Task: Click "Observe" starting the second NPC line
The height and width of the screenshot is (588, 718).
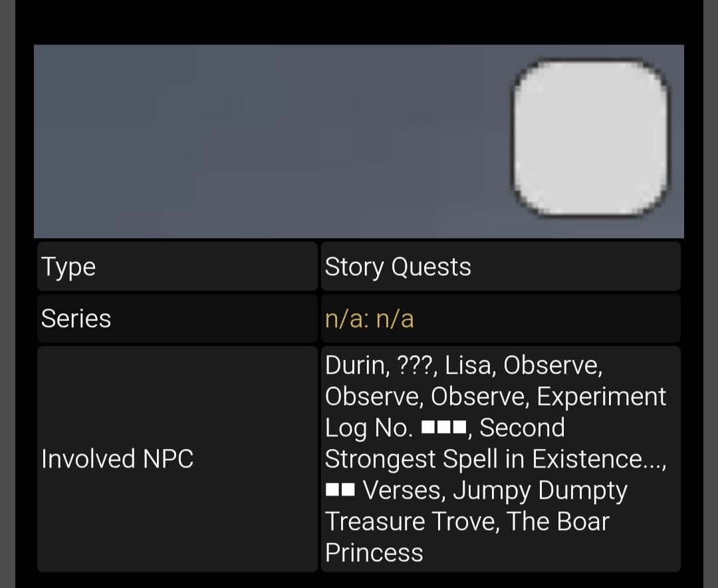Action: (x=373, y=396)
